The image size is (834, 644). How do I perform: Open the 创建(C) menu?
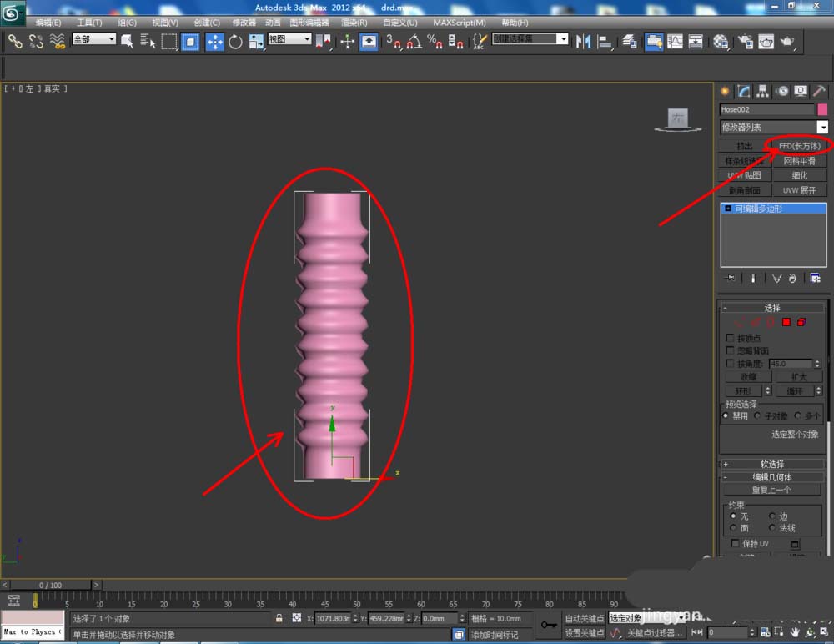tap(207, 23)
